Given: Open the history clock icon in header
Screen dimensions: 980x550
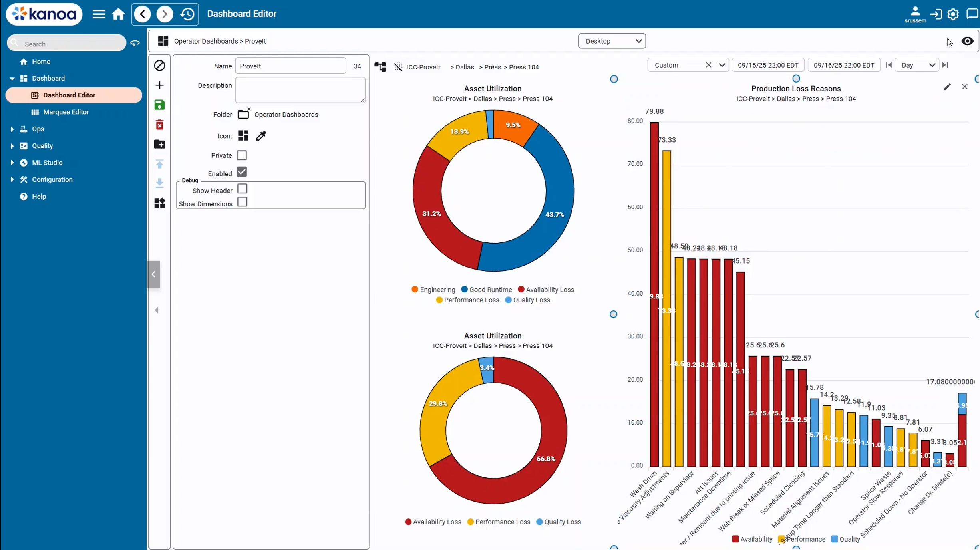Looking at the screenshot, I should click(x=187, y=14).
